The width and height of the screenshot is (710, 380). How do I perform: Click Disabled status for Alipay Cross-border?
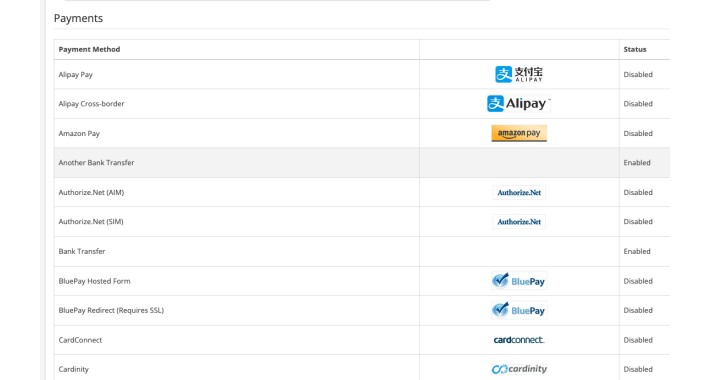click(638, 104)
